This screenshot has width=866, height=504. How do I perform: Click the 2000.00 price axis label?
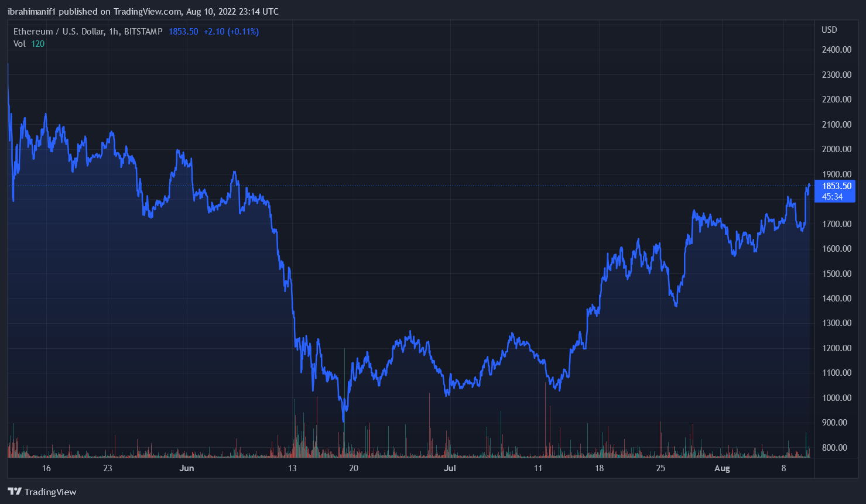click(836, 149)
